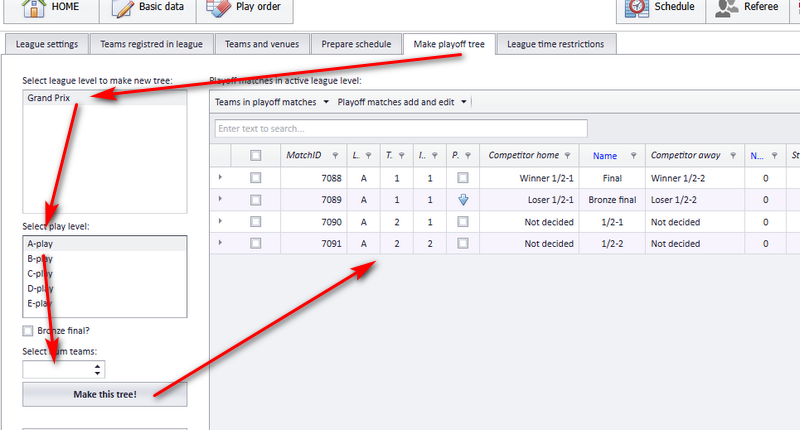Open the Schedule section
This screenshot has width=800, height=430.
click(x=661, y=9)
